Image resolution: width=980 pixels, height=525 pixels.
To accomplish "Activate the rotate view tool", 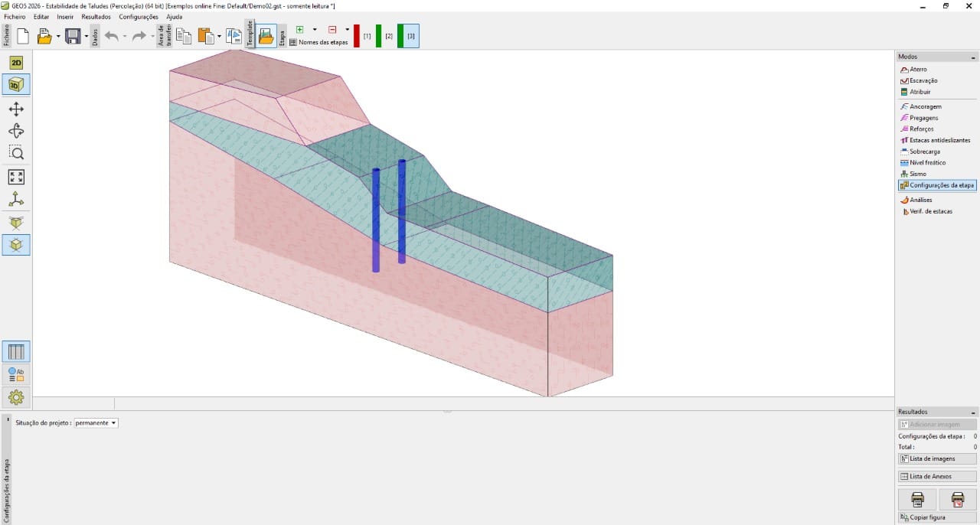I will 16,130.
